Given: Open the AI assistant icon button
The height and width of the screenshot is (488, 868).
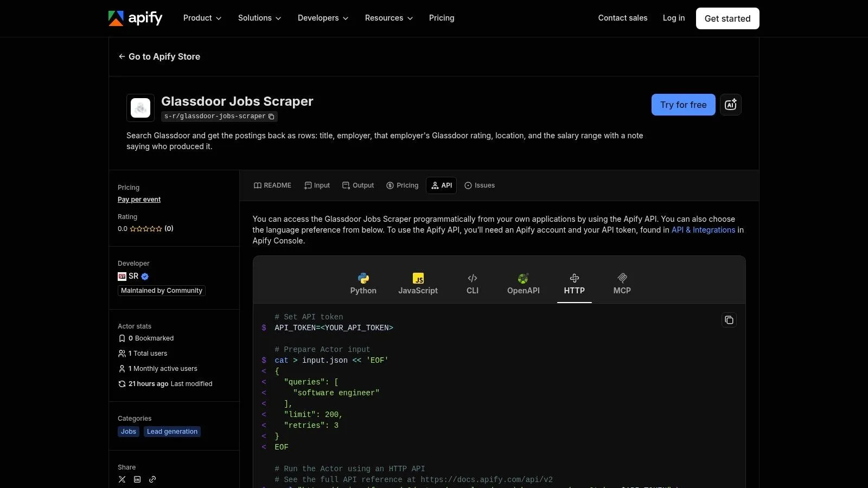Looking at the screenshot, I should pyautogui.click(x=730, y=105).
